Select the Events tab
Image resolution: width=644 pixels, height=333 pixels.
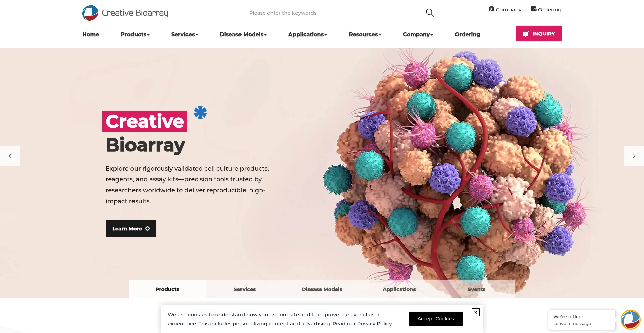(476, 289)
